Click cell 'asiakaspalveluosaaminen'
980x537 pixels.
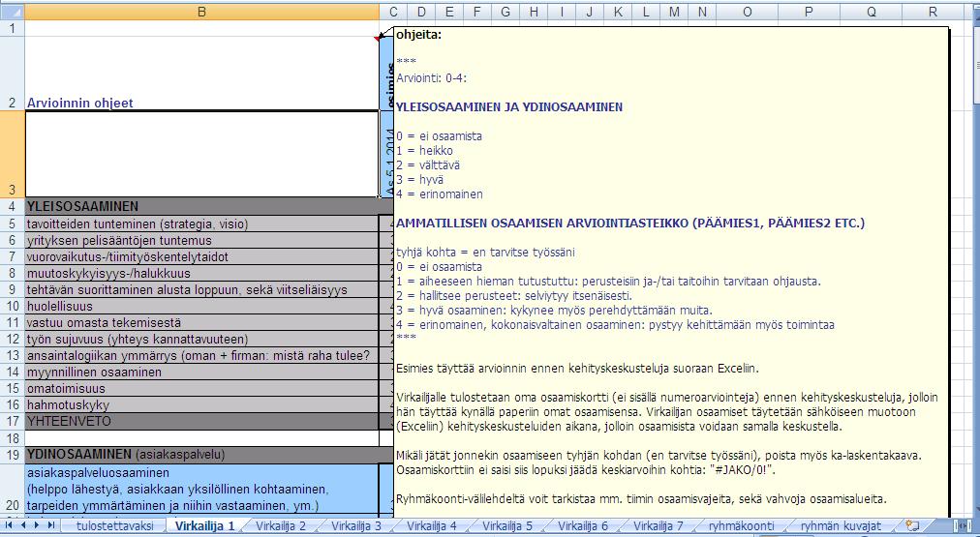(x=201, y=490)
